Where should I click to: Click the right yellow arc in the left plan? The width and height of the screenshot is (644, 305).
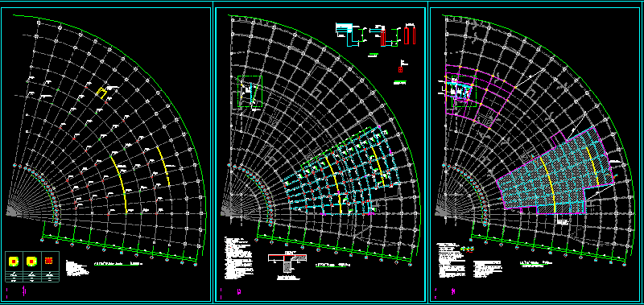(x=164, y=167)
